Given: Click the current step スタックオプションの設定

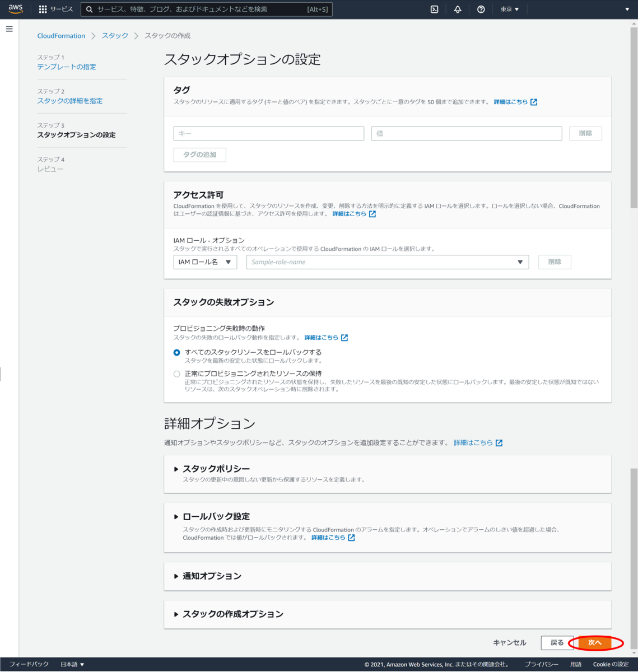Looking at the screenshot, I should 76,135.
